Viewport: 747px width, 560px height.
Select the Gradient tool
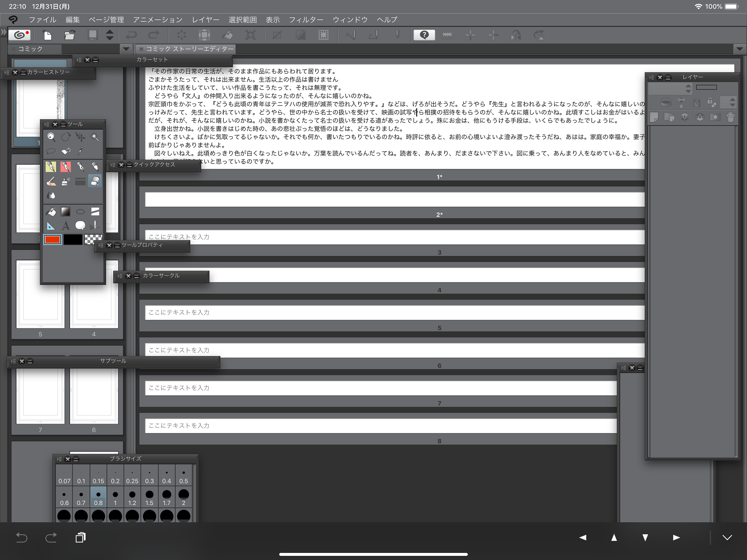[66, 212]
